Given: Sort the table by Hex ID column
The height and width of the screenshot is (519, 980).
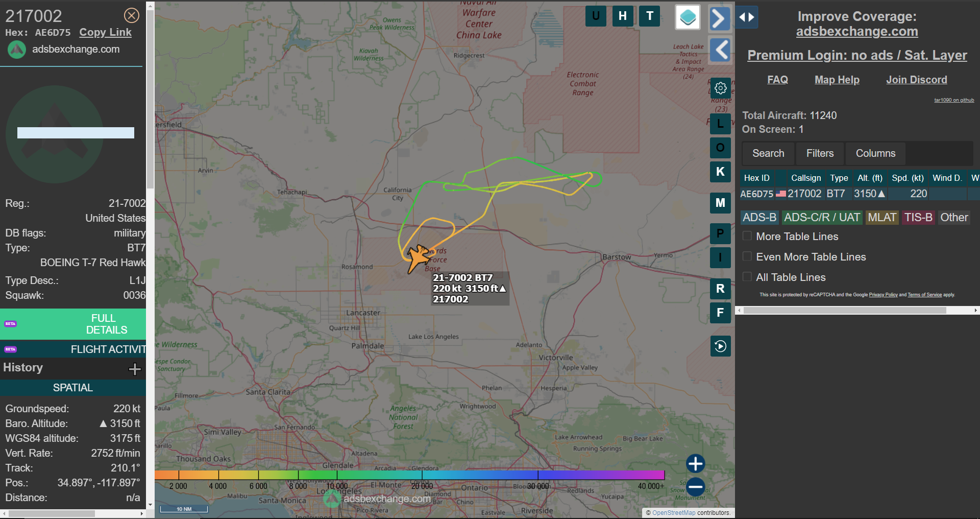Looking at the screenshot, I should point(756,178).
